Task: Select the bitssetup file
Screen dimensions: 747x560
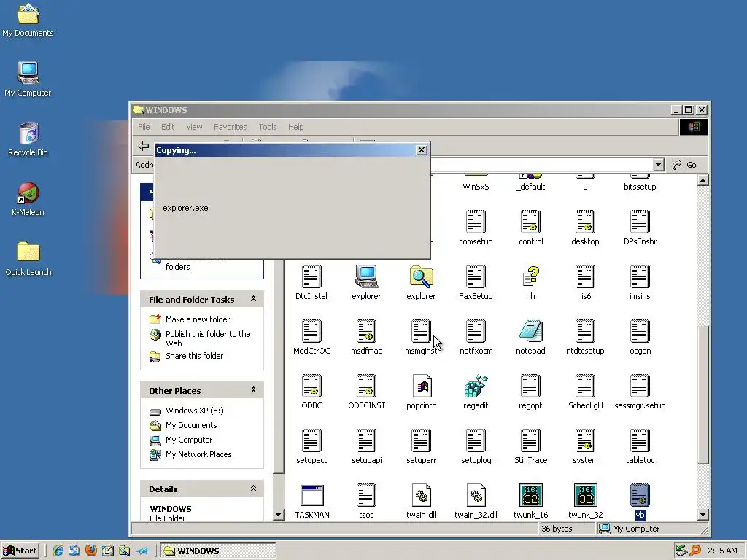Action: tap(640, 183)
